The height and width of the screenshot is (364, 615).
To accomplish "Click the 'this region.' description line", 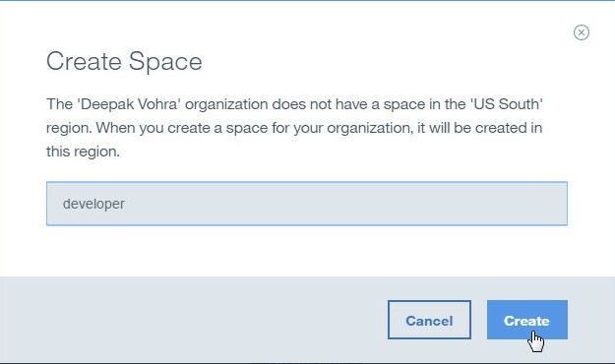I will click(x=83, y=152).
